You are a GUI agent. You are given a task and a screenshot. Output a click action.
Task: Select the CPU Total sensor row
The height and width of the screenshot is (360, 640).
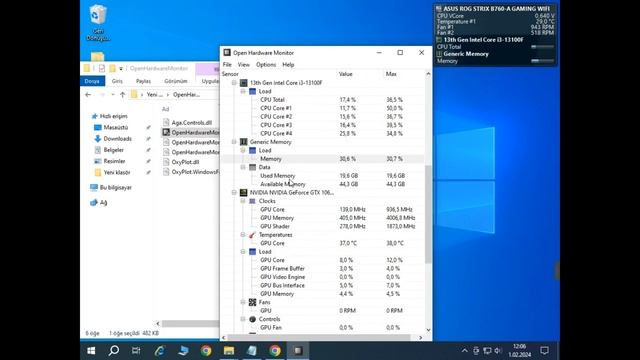tap(322, 100)
